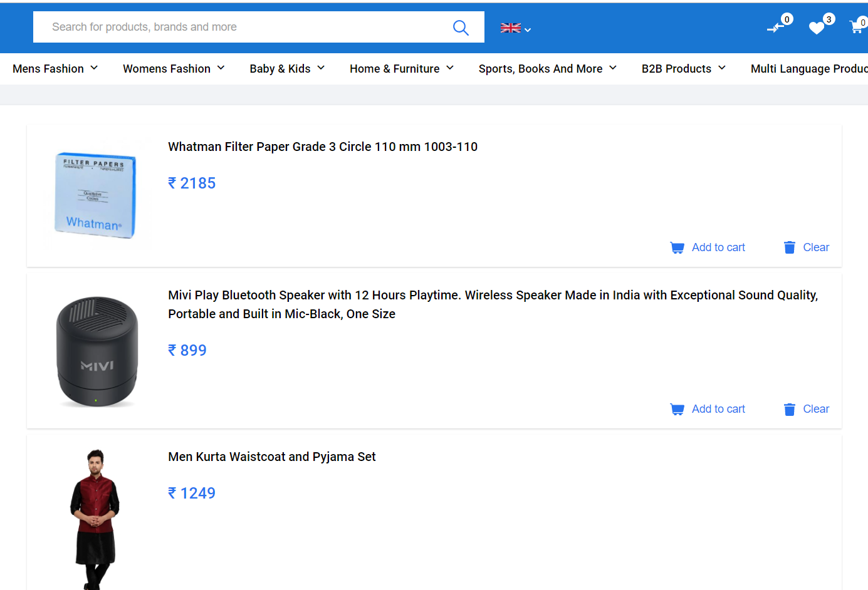The width and height of the screenshot is (868, 590).
Task: Clear Whatman Filter Paper from list
Action: [816, 247]
